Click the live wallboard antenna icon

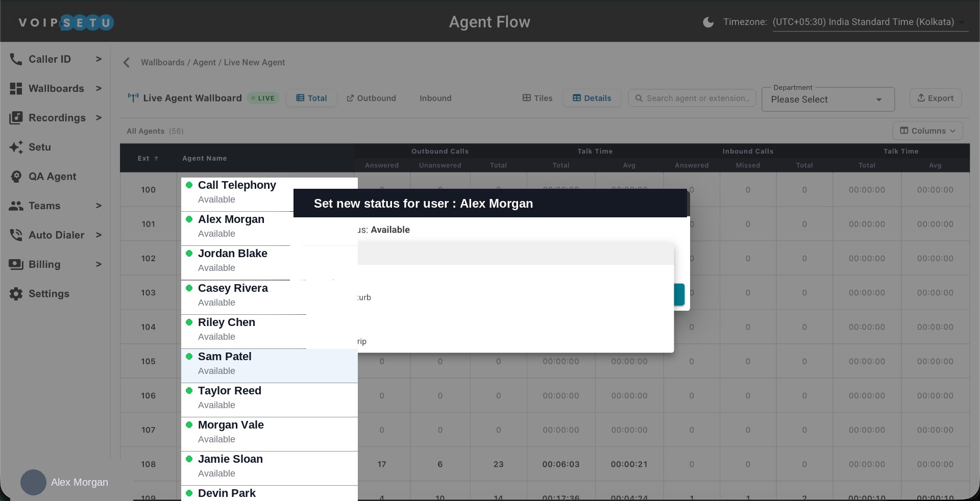click(x=133, y=98)
